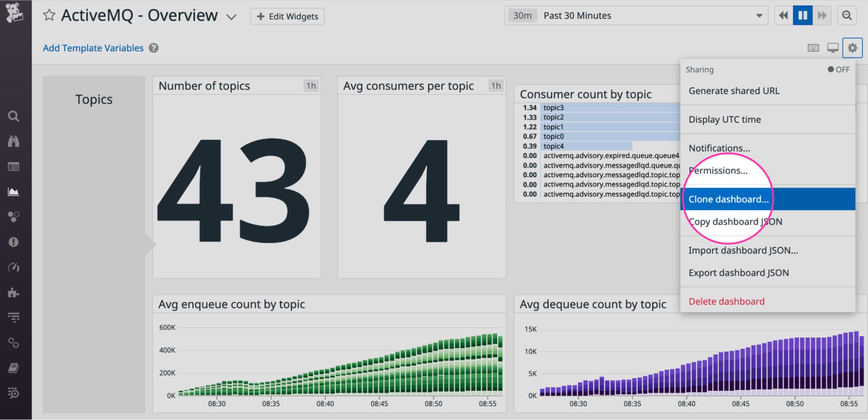Open search in the left sidebar
This screenshot has height=420, width=868.
[x=14, y=116]
